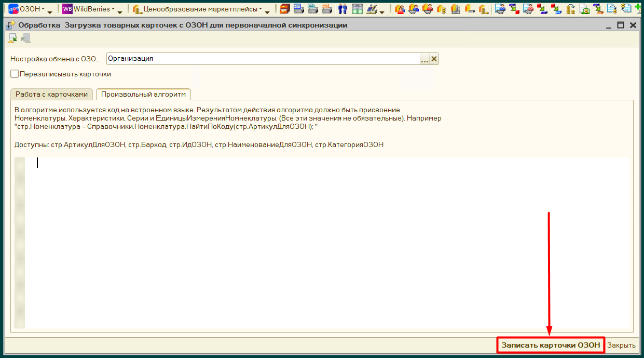Screen dimensions: 644x358
Task: Select the Произвольный алгоритм tab
Action: pos(144,94)
